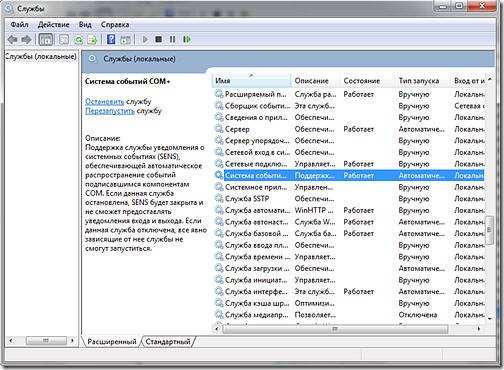Click gear icon in Службы (локальные) header
This screenshot has height=370, width=504.
coord(92,59)
